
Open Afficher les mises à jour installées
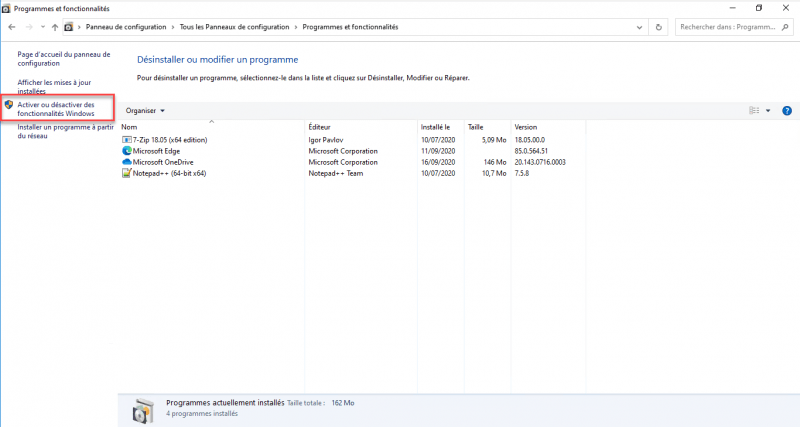pos(54,87)
